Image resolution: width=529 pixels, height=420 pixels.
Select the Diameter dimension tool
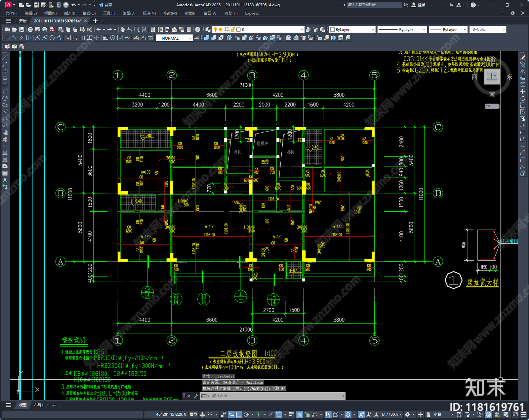[x=52, y=38]
